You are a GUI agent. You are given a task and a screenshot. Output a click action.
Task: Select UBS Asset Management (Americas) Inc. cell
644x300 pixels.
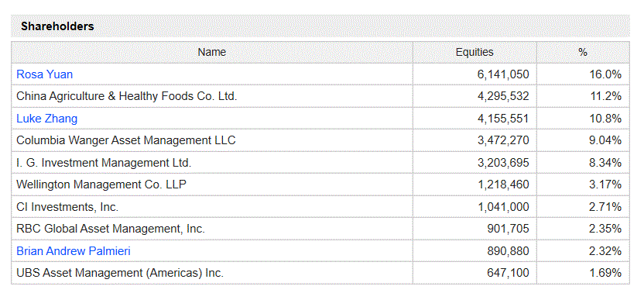(x=212, y=273)
